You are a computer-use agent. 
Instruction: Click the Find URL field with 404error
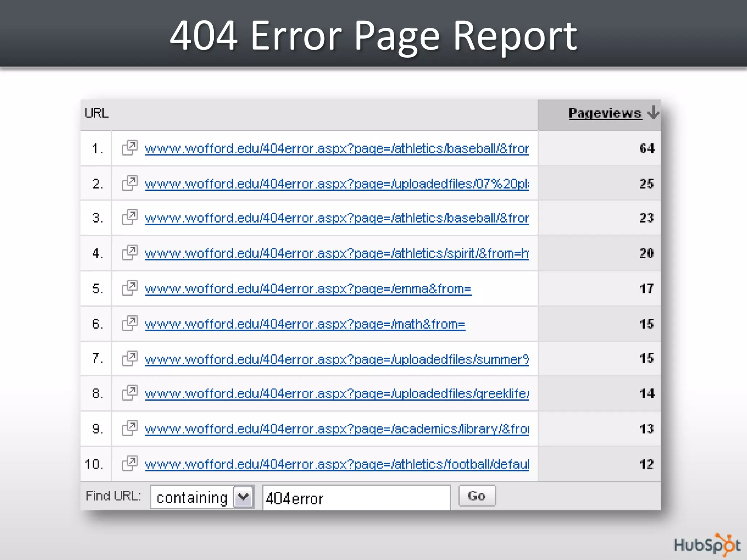click(x=356, y=497)
